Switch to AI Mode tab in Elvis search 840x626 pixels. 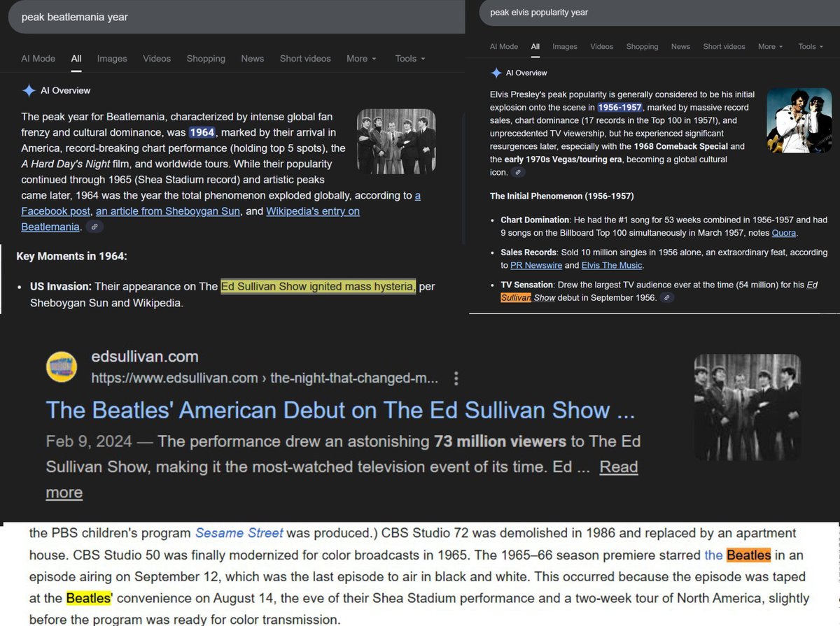coord(504,47)
